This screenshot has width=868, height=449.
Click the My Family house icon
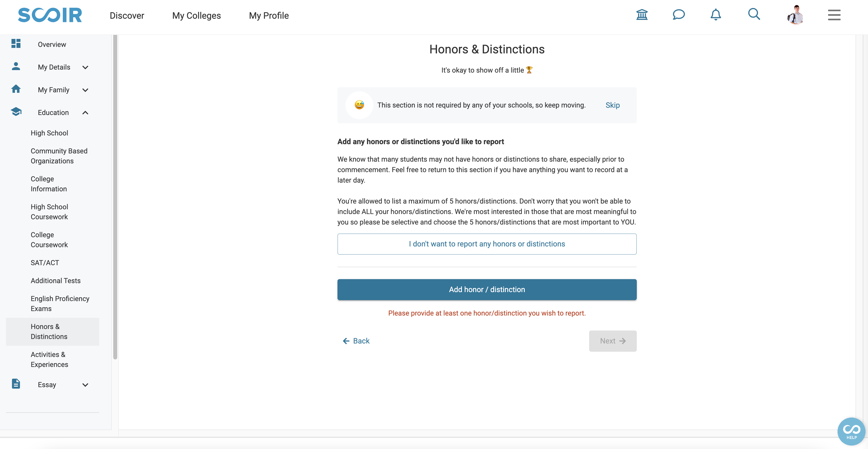coord(16,89)
